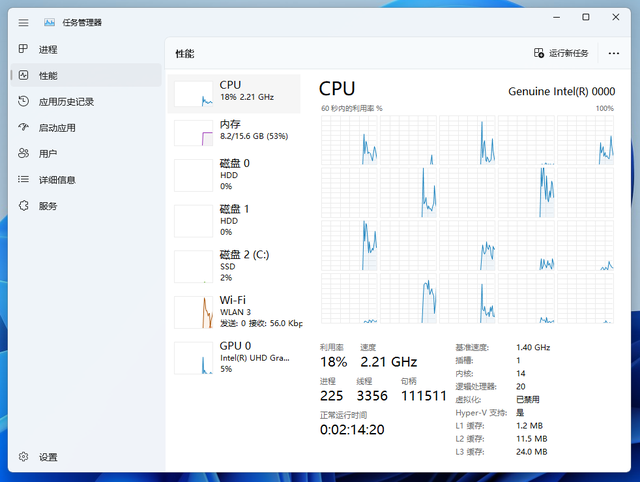The image size is (640, 482).
Task: Select Disk 2 (C:) SSD entry
Action: [x=234, y=267]
